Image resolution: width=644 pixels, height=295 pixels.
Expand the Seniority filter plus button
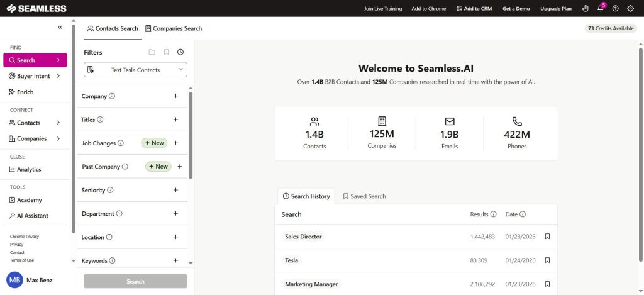[x=176, y=190]
